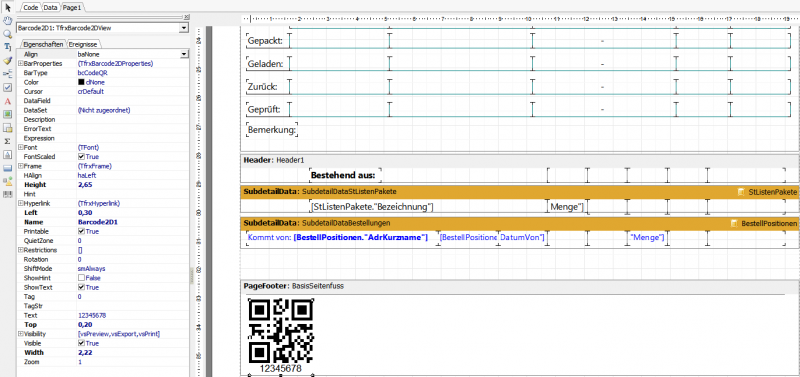Viewport: 800px width, 377px height.
Task: Toggle the FontScaled checkbox
Action: tap(81, 157)
